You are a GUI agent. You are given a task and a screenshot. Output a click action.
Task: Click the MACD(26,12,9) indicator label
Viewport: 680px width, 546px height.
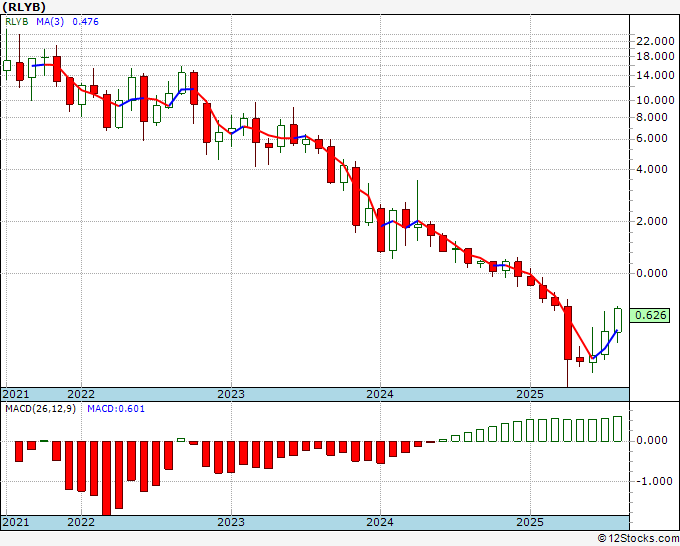pos(40,409)
